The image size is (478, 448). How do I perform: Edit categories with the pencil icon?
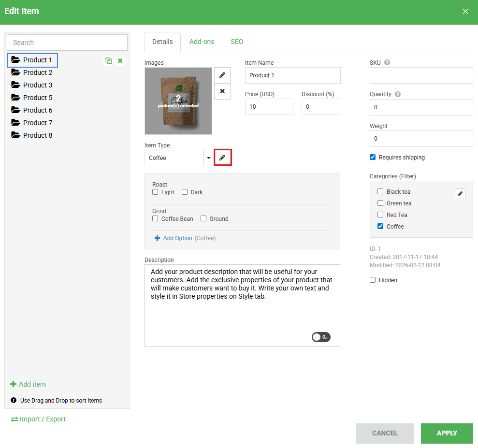460,194
